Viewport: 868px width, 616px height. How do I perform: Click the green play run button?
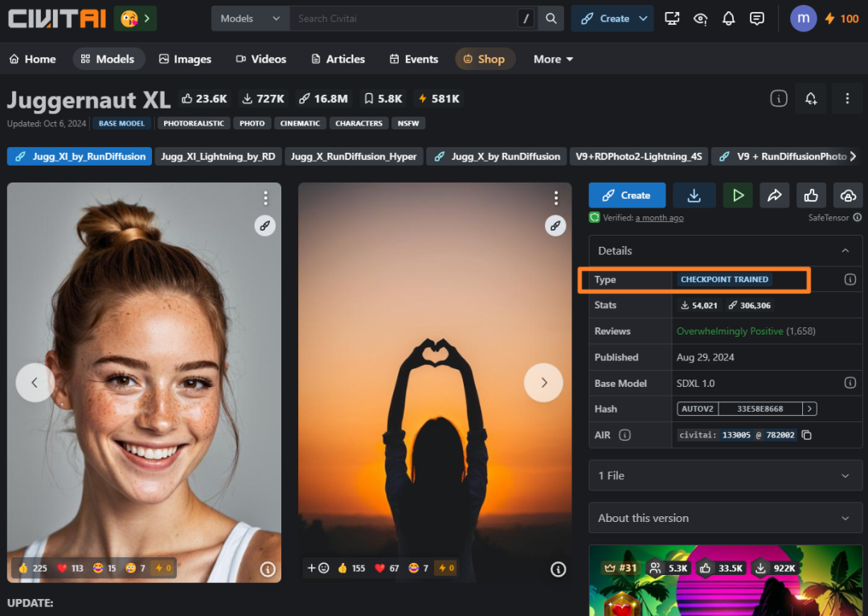click(x=738, y=195)
